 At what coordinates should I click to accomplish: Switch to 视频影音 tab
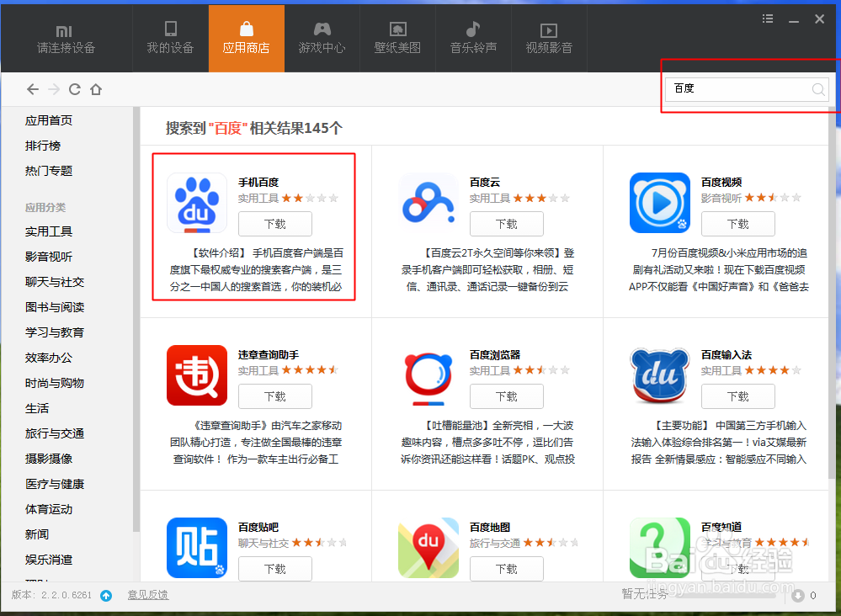click(549, 39)
